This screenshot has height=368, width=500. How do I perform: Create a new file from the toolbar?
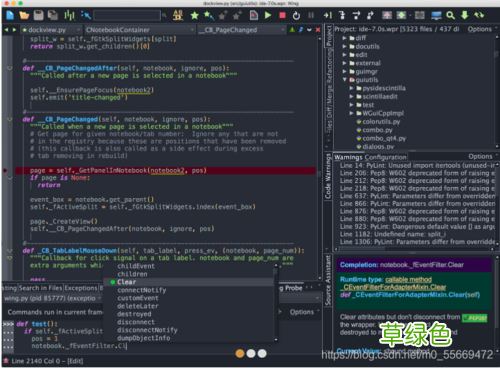[x=10, y=15]
